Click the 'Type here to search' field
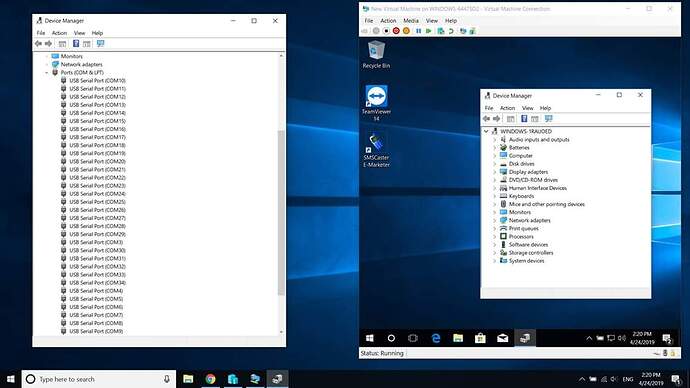This screenshot has height=388, width=690. [x=99, y=379]
